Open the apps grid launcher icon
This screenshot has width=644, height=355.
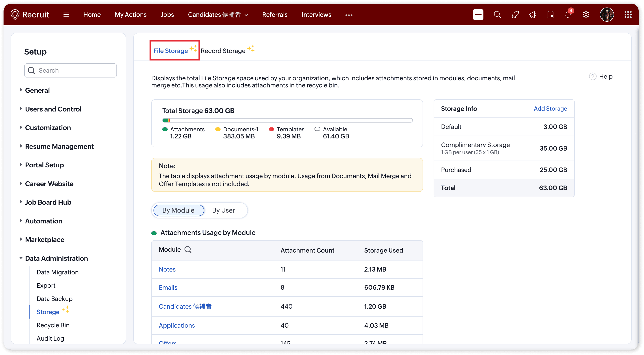click(628, 15)
